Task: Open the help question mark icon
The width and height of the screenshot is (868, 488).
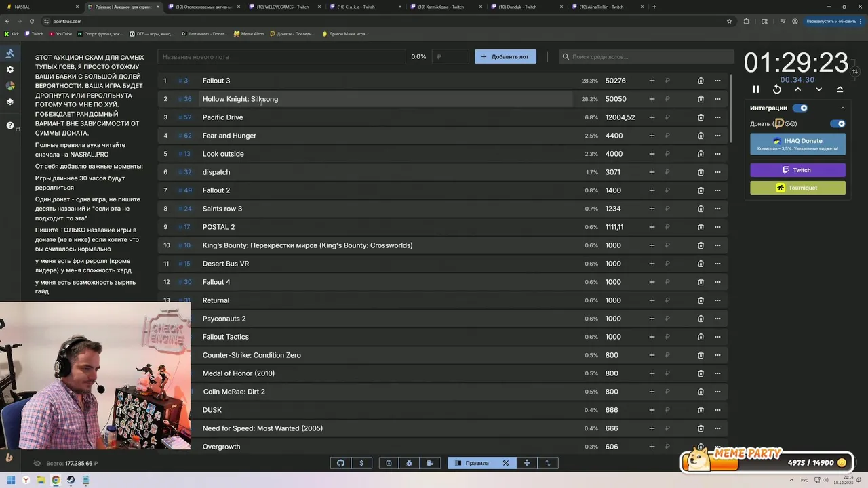Action: click(10, 125)
